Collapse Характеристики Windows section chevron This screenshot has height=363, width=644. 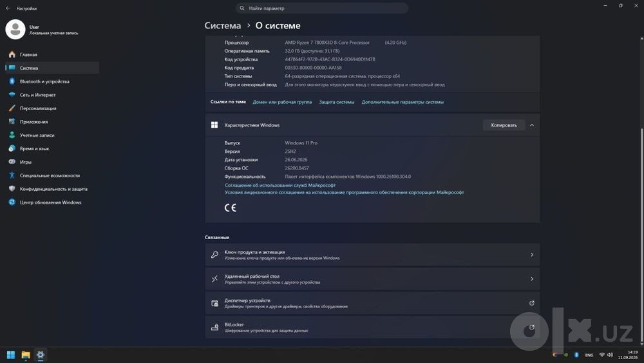point(532,125)
